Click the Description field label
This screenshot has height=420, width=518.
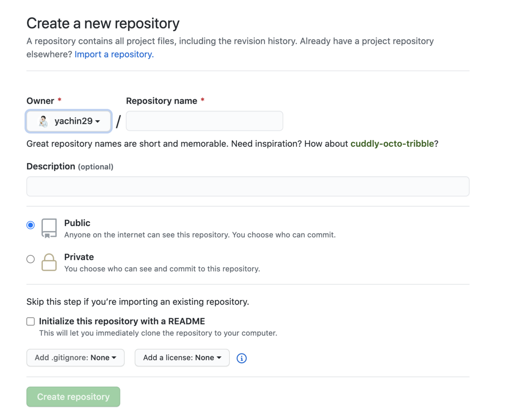pyautogui.click(x=51, y=167)
